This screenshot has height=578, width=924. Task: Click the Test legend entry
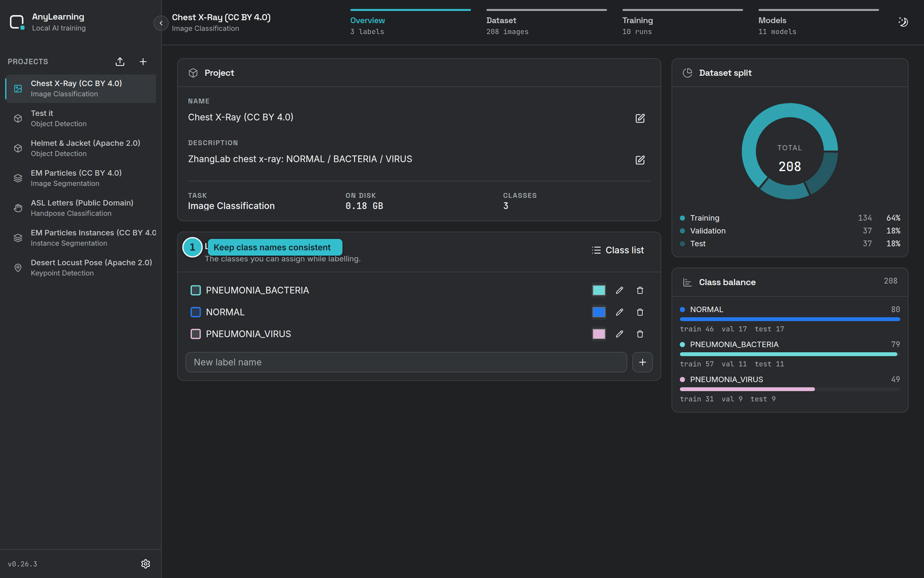click(790, 243)
